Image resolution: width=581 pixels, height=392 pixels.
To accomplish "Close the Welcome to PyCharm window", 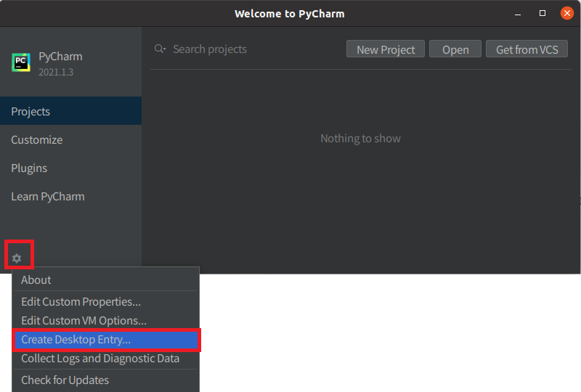I will pyautogui.click(x=567, y=13).
